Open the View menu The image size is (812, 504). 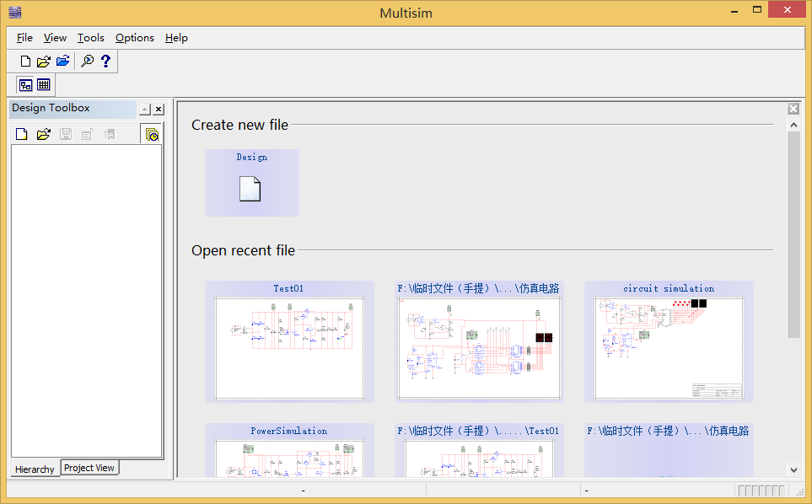[x=55, y=38]
